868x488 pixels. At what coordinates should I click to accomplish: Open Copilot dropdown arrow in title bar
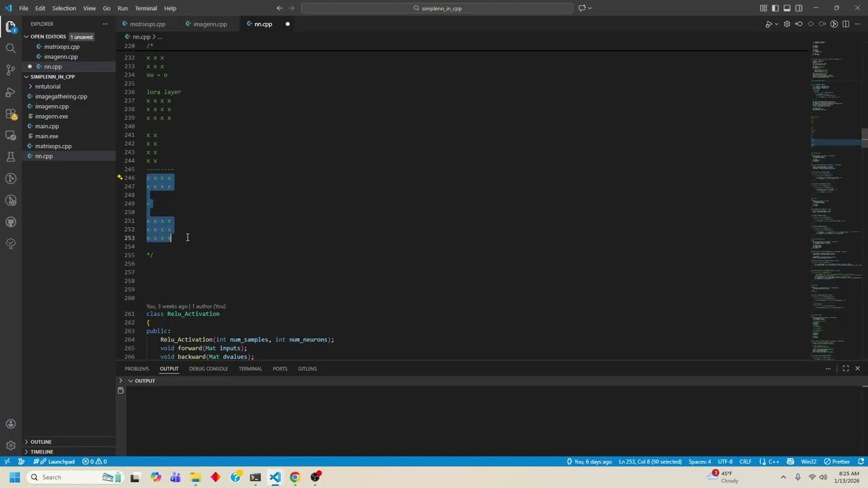pos(590,8)
